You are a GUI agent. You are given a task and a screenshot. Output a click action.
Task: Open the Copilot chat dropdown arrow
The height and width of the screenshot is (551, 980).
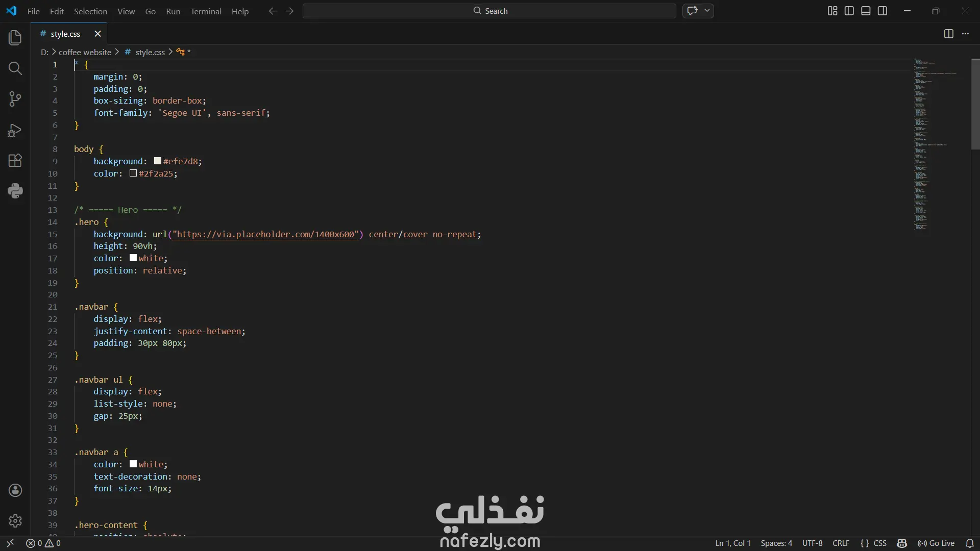pos(707,11)
